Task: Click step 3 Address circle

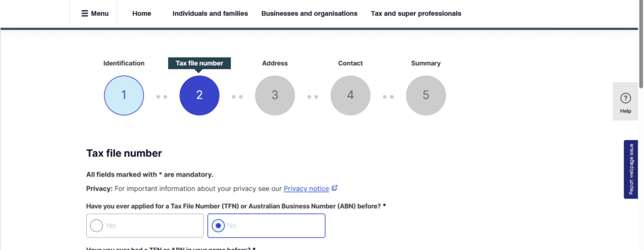Action: point(275,95)
